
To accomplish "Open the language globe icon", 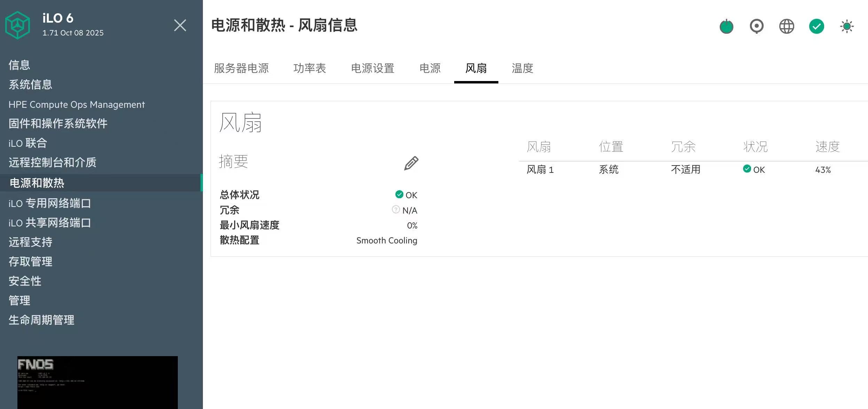I will 787,26.
